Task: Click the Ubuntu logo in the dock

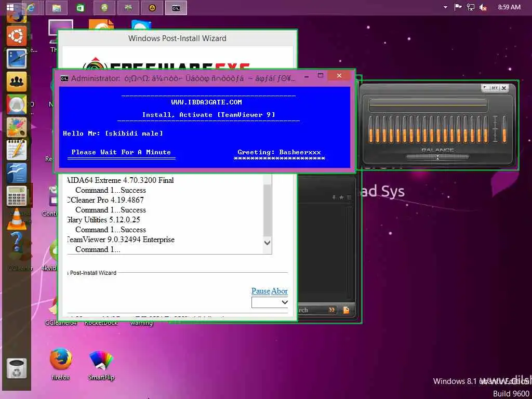Action: click(16, 36)
